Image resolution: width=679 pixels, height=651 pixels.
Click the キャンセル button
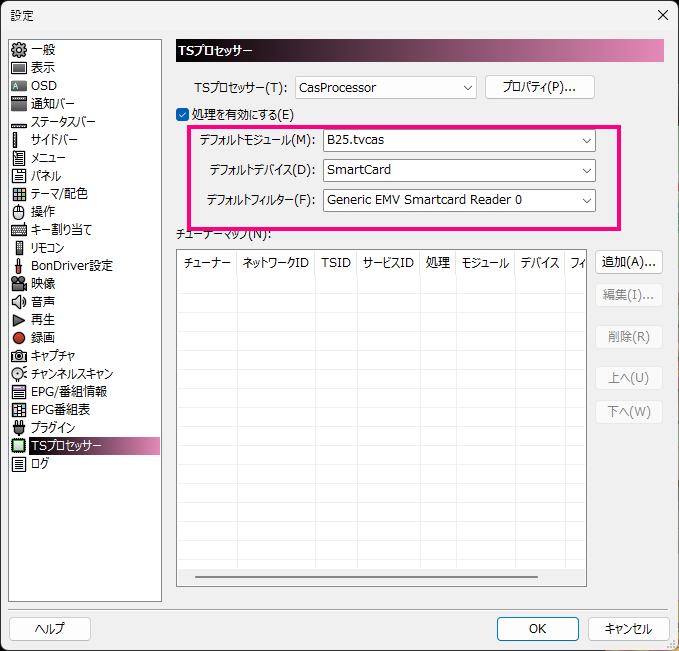(x=628, y=629)
